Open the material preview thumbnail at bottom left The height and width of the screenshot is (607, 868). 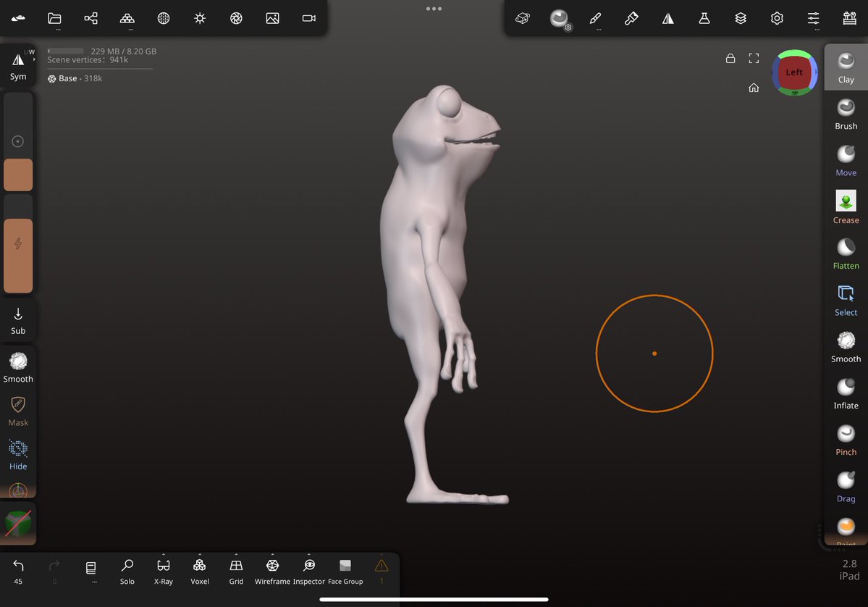[18, 524]
